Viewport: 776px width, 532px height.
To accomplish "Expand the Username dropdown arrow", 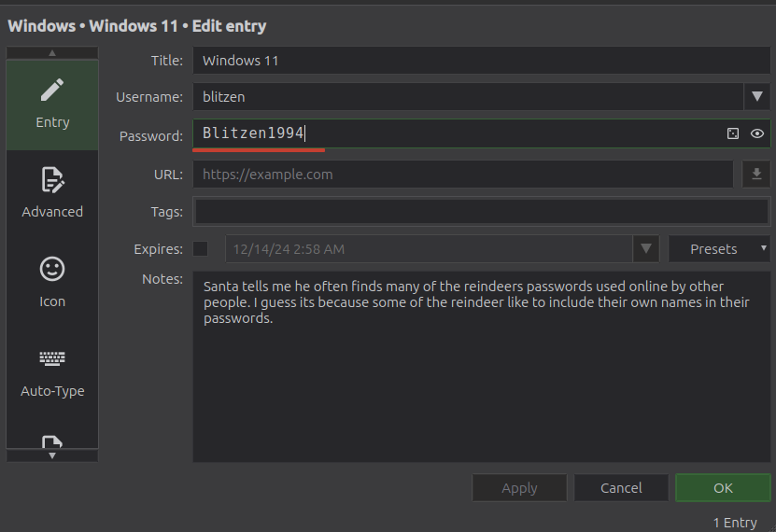I will [756, 96].
